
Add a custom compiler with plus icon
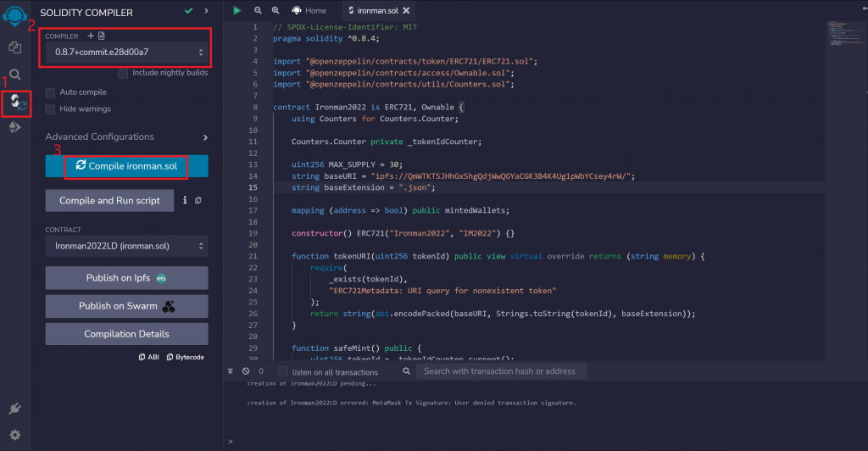coord(91,36)
